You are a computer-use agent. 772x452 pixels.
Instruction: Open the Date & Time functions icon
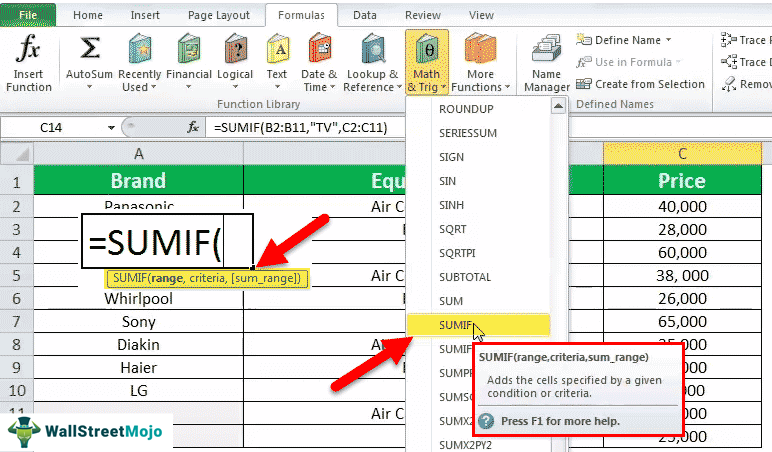[320, 48]
